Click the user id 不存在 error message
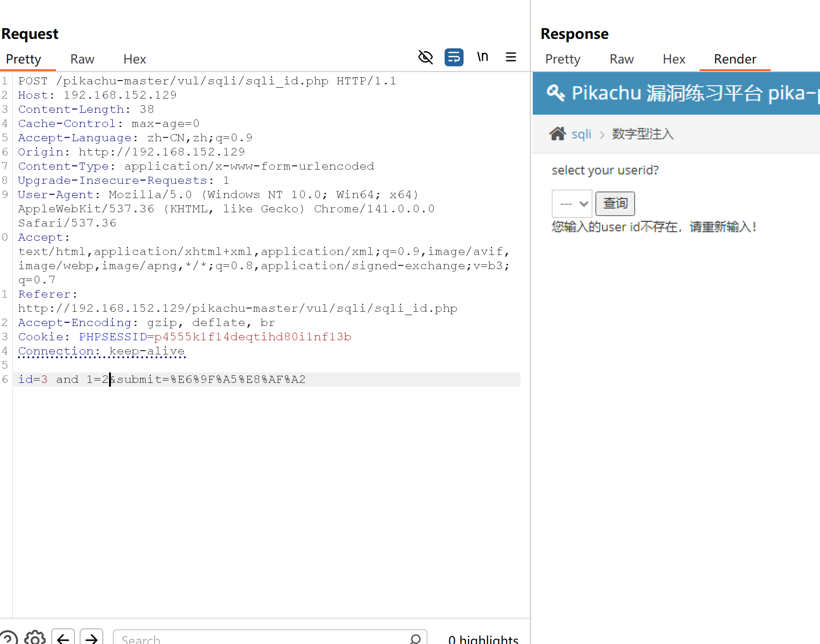820x644 pixels. (654, 227)
